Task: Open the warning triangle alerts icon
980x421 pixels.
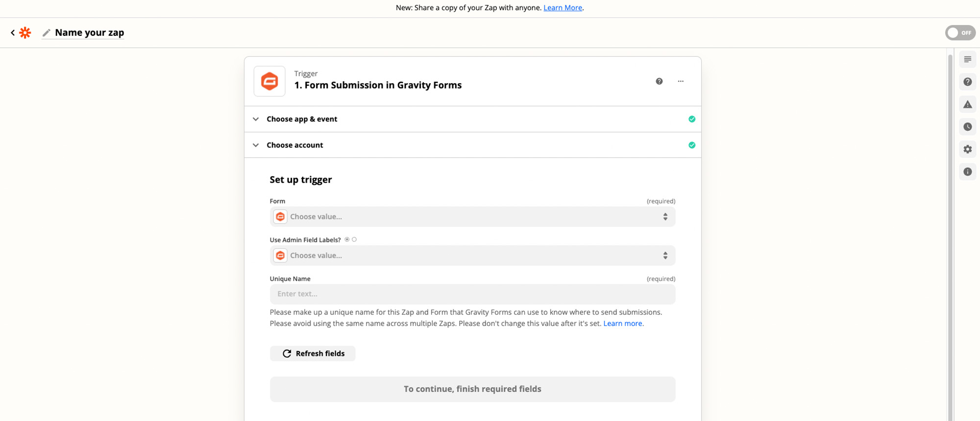Action: click(x=968, y=104)
